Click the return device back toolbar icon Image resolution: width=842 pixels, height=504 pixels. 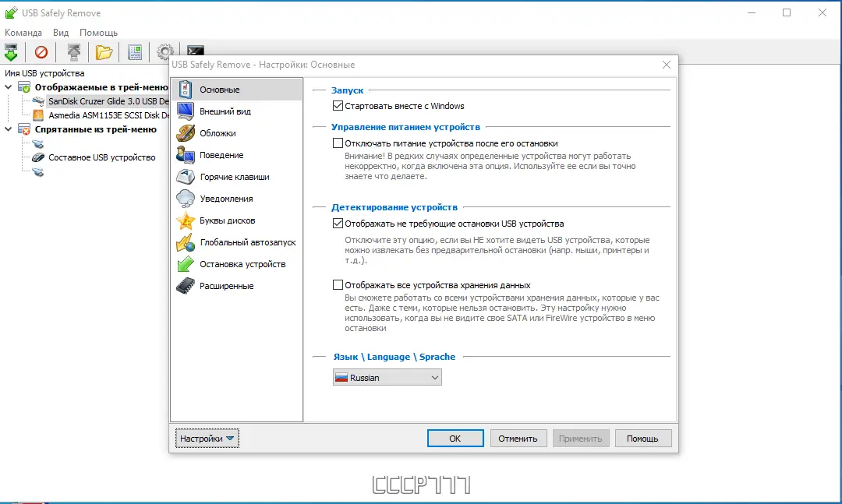point(73,52)
